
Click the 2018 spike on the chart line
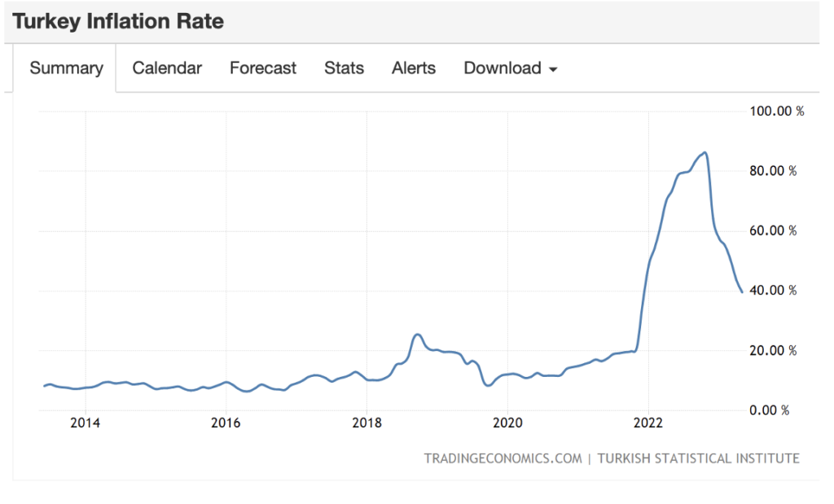[x=417, y=335]
